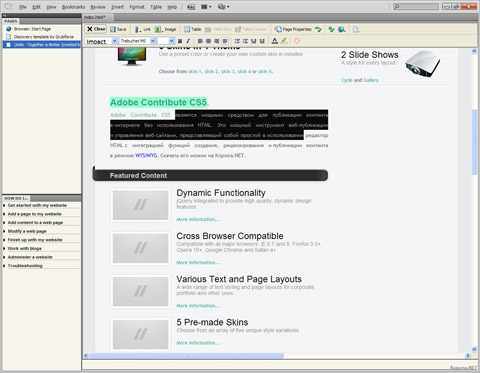Open the connections dropdown icon in title bar
This screenshot has height=373, width=480.
click(x=223, y=7)
